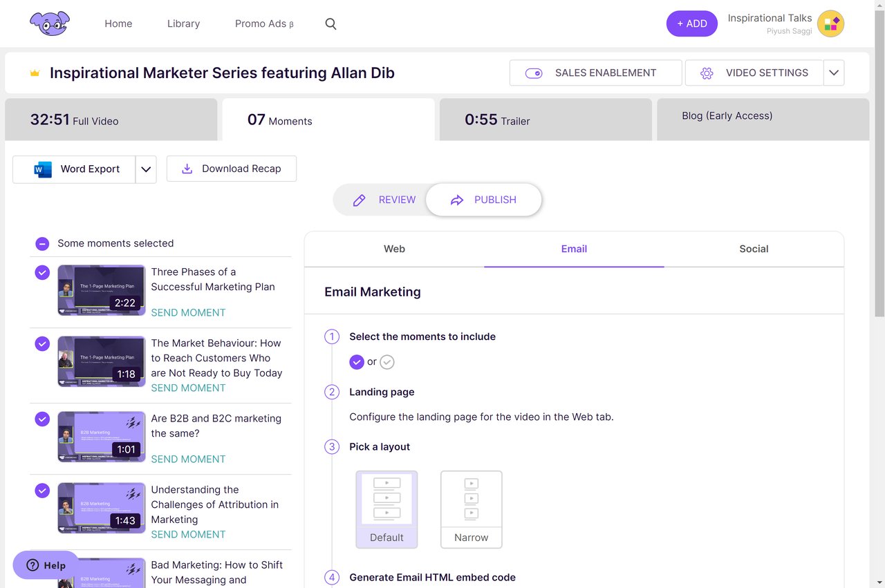The image size is (885, 588).
Task: Open the Attribution Challenges moment thumbnail
Action: 101,508
